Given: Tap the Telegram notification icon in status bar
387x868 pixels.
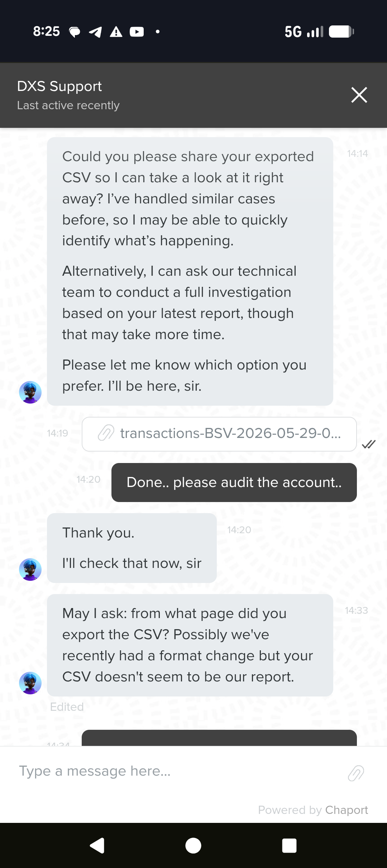Looking at the screenshot, I should pos(95,32).
